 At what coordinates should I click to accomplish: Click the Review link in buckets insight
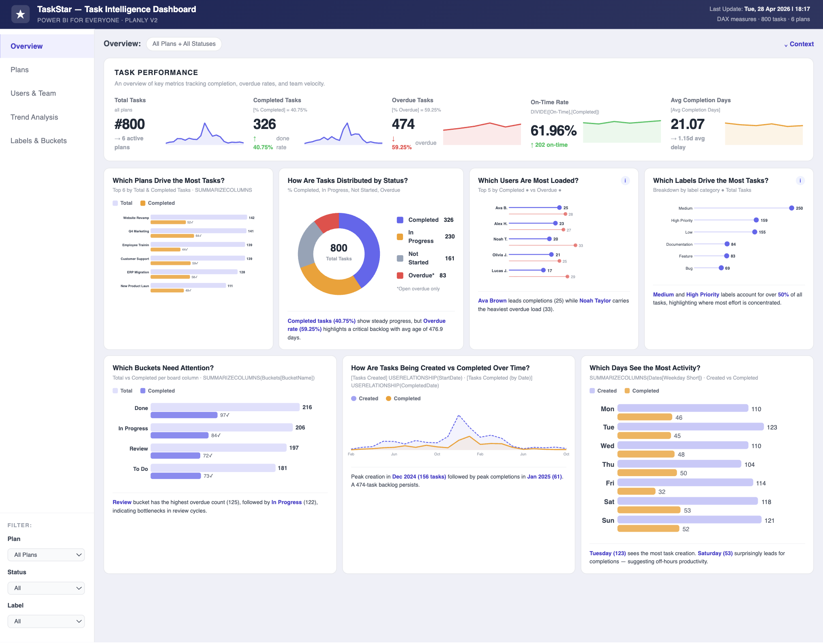[x=122, y=502]
